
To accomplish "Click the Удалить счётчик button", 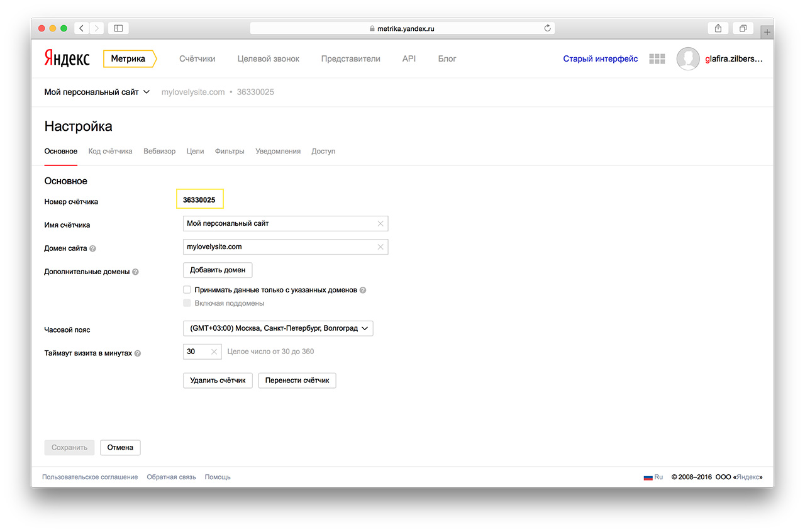I will 218,380.
